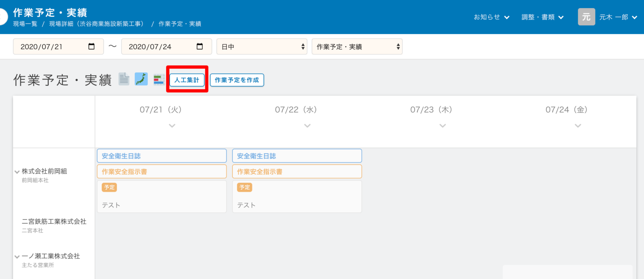Open the end date calendar picker icon
This screenshot has width=644, height=279.
pyautogui.click(x=200, y=46)
